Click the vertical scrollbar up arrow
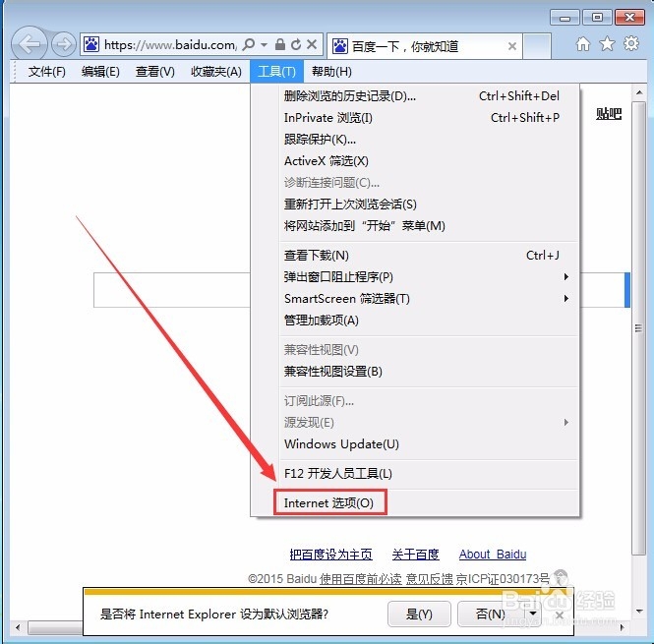The width and height of the screenshot is (654, 644). (639, 92)
